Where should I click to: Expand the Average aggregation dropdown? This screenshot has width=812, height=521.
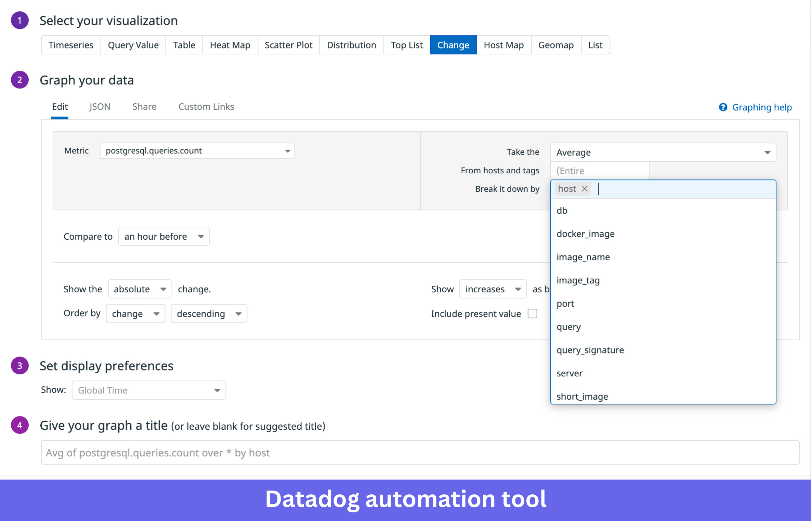(663, 152)
